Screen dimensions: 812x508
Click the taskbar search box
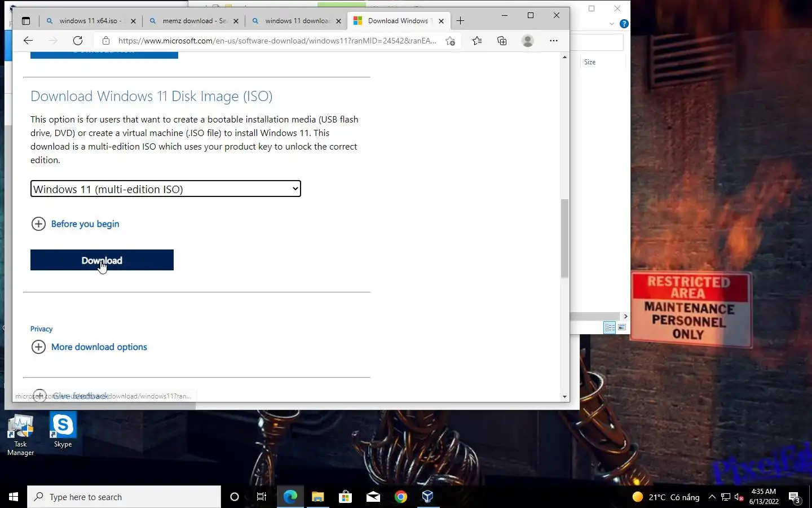124,497
